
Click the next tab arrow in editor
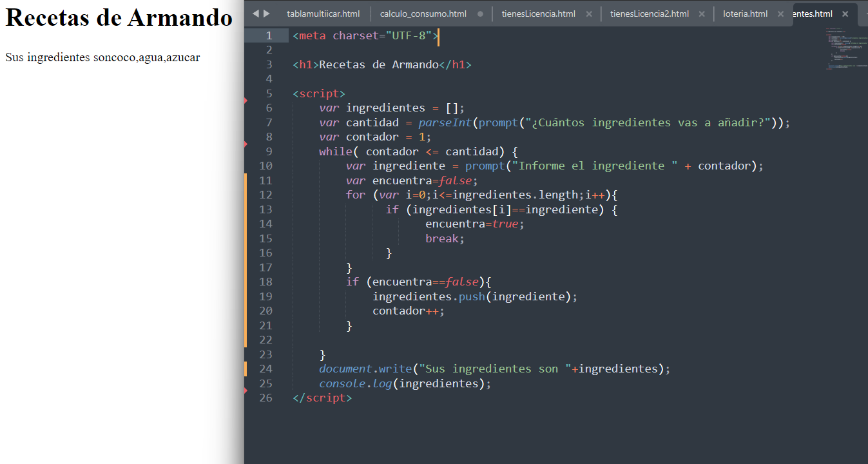coord(267,14)
